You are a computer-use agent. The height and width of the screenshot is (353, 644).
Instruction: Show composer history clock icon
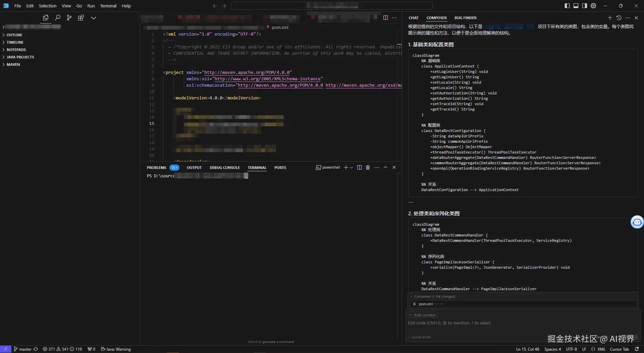point(619,18)
